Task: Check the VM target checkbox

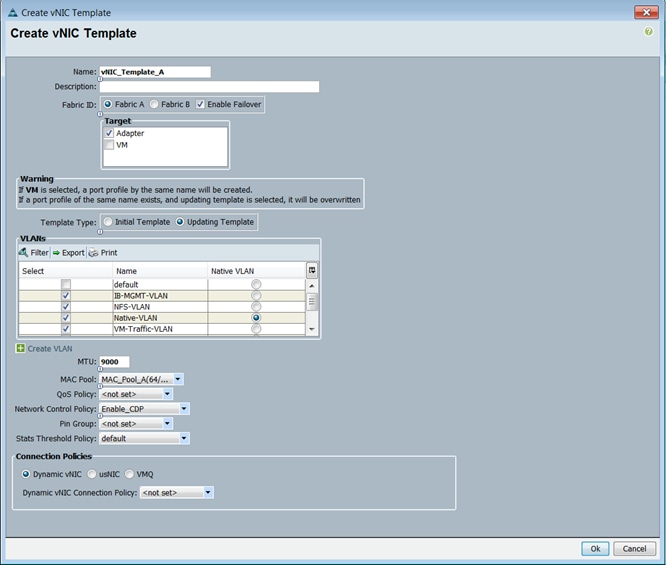Action: [x=109, y=145]
